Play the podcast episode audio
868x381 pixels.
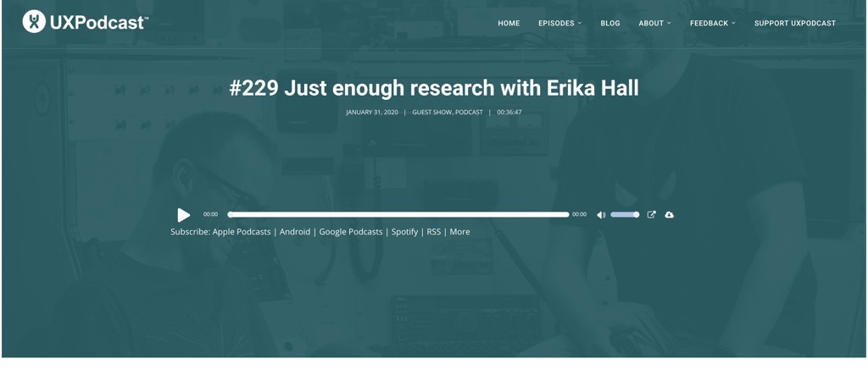click(x=183, y=215)
